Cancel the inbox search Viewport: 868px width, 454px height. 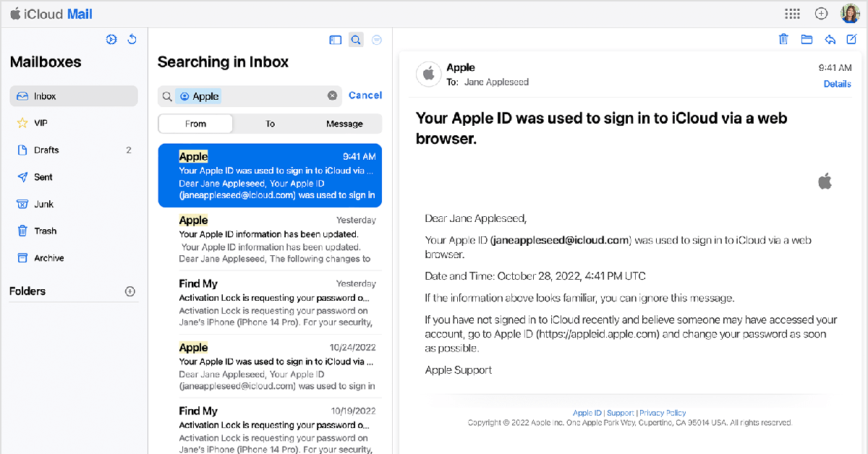(365, 95)
